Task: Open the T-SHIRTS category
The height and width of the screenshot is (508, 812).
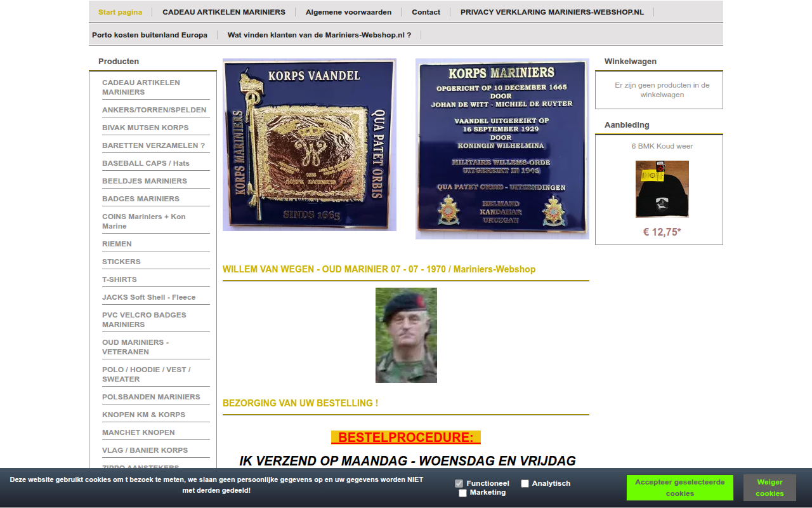Action: [x=155, y=279]
